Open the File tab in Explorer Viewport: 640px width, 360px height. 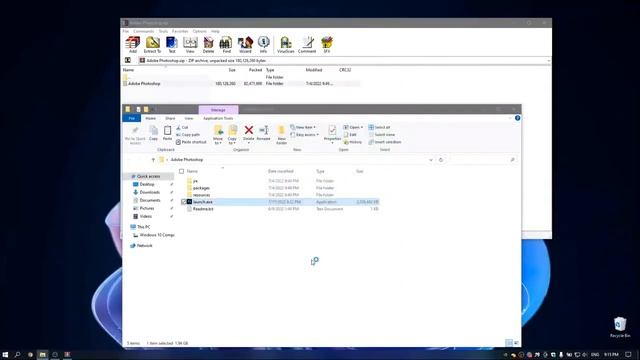click(x=131, y=118)
